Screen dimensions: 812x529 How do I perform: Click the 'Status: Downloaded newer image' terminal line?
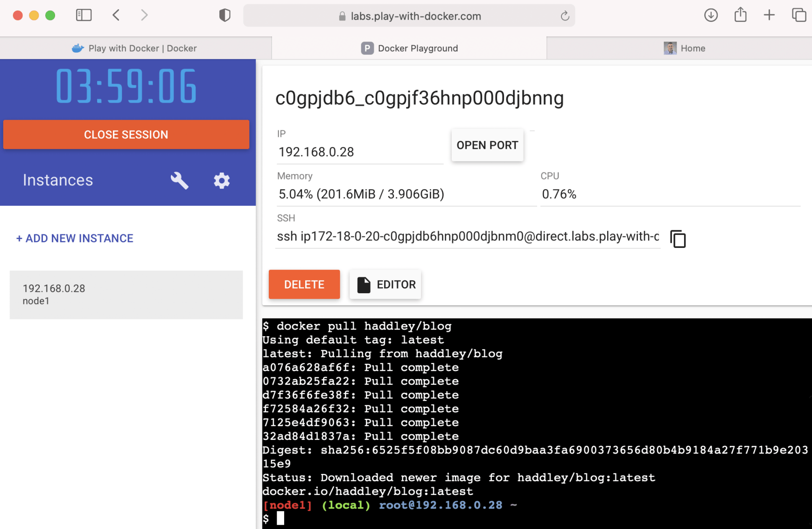[459, 478]
